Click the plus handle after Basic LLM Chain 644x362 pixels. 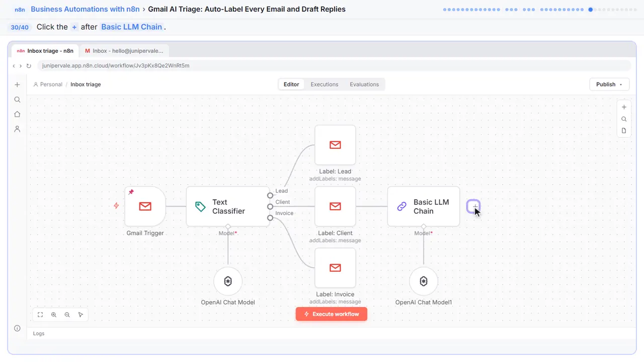pyautogui.click(x=473, y=206)
